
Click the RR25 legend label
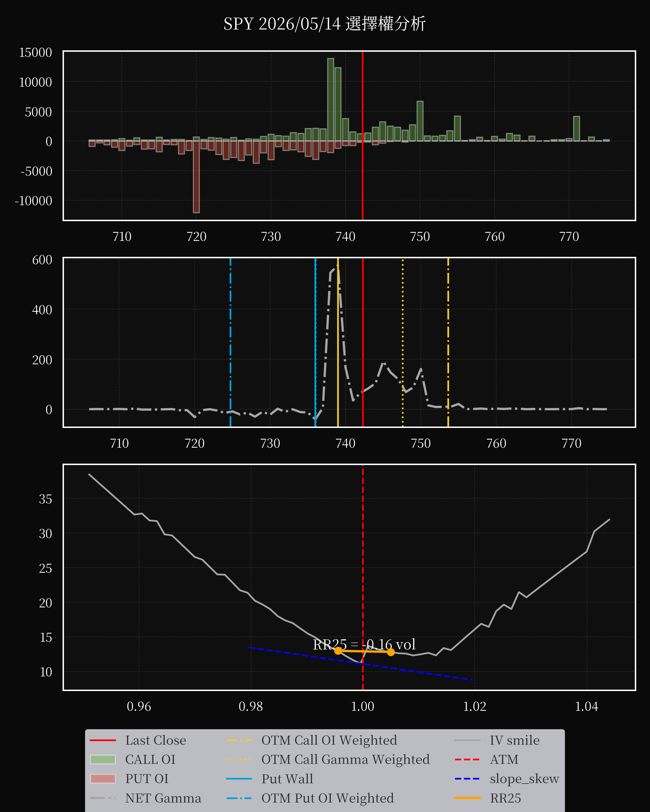point(506,798)
